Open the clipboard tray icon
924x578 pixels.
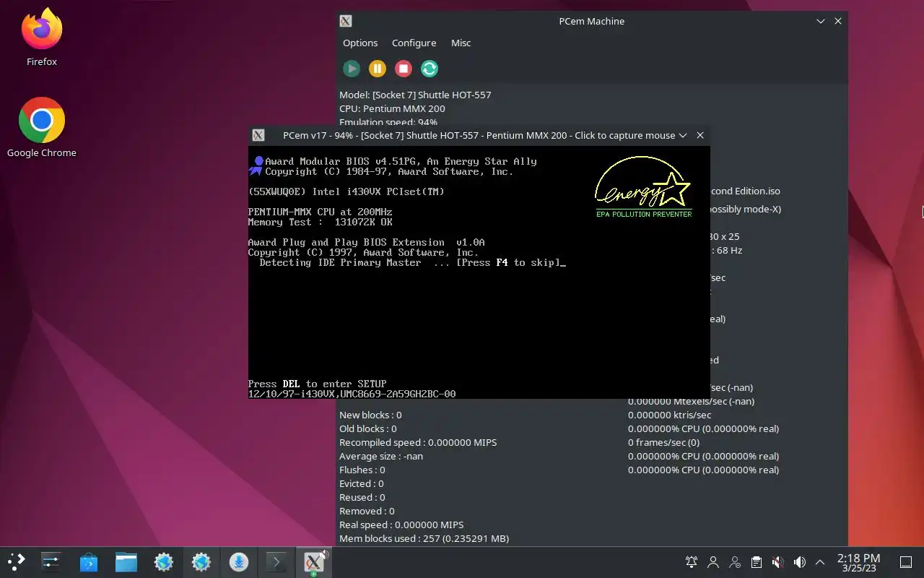point(756,562)
